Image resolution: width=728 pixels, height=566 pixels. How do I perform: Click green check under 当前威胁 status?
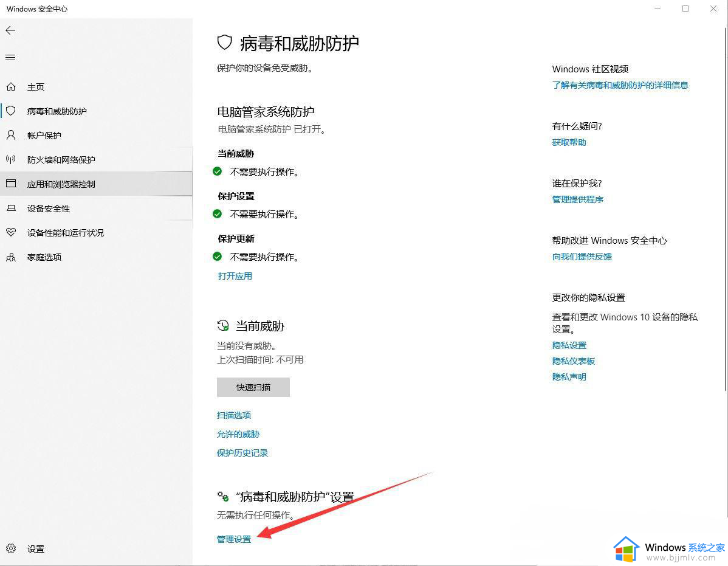point(218,171)
